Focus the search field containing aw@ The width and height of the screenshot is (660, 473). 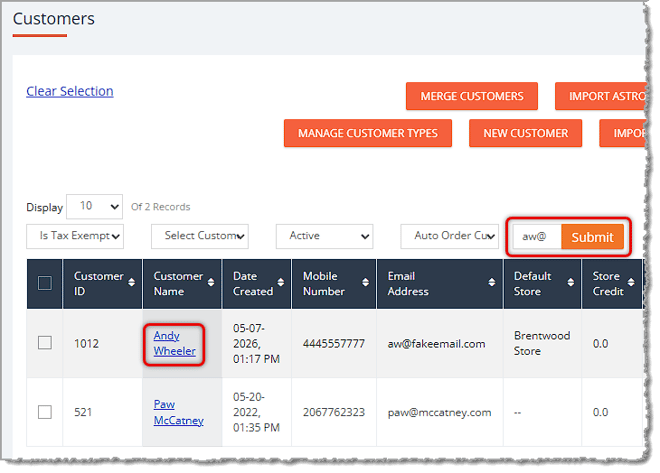click(x=537, y=236)
